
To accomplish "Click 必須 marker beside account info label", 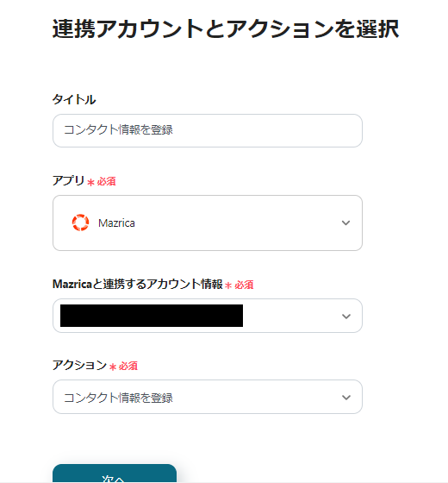I will coord(244,285).
